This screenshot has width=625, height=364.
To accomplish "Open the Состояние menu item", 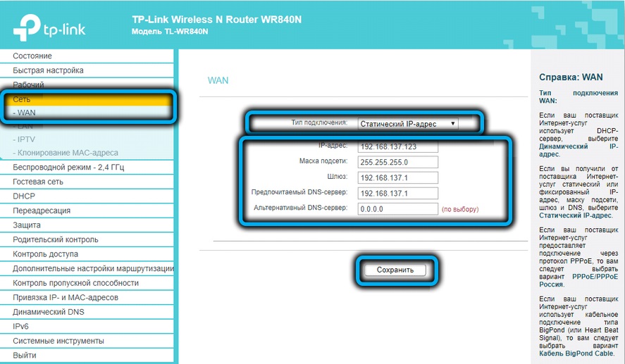I will (87, 56).
